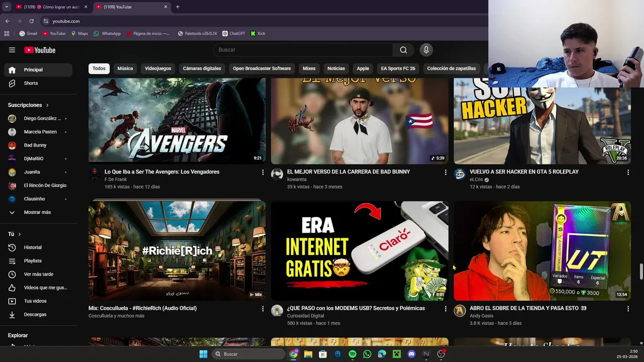Open File Explorer from taskbar
The image size is (644, 362).
[308, 354]
